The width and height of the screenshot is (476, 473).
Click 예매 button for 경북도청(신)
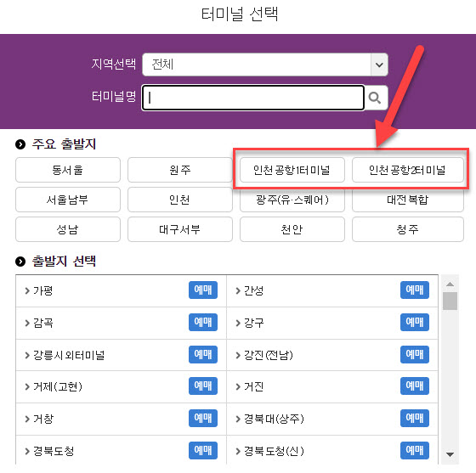[x=415, y=451]
